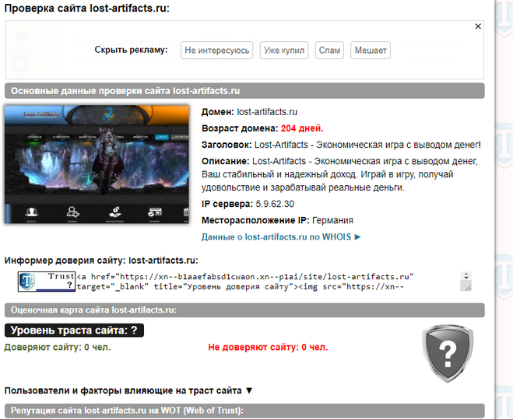The image size is (513, 420).
Task: Click the Trust informer badge icon
Action: 47,282
